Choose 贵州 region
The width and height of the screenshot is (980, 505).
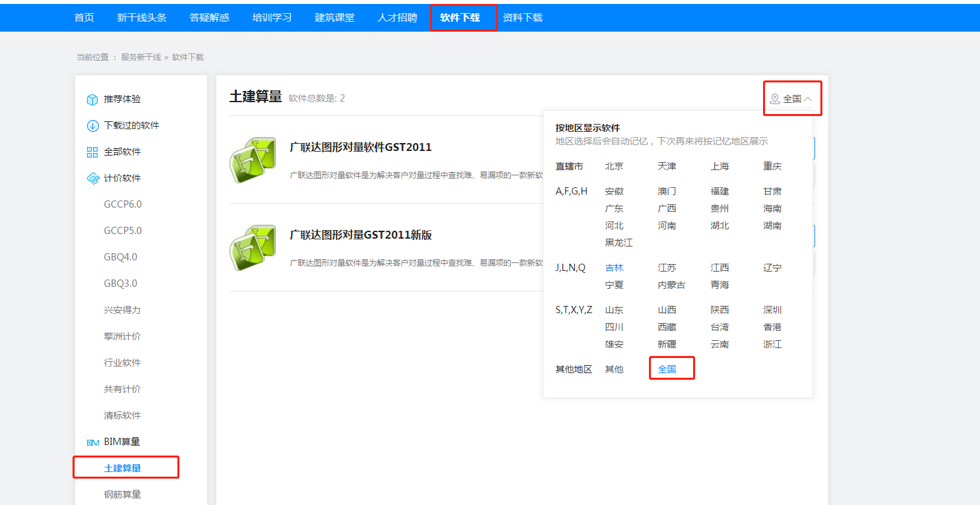pyautogui.click(x=720, y=208)
